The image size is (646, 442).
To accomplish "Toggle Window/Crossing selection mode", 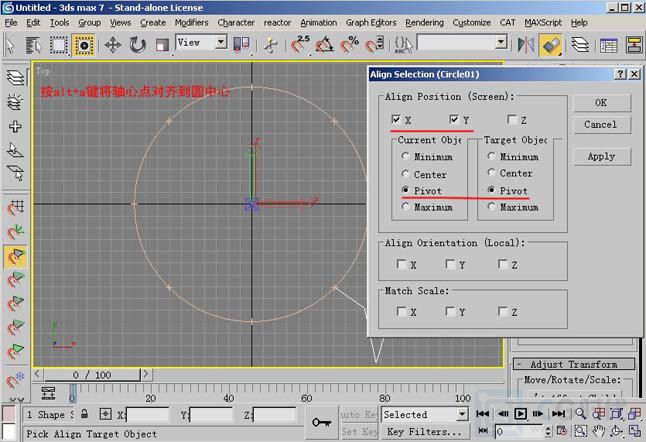I will (x=84, y=45).
